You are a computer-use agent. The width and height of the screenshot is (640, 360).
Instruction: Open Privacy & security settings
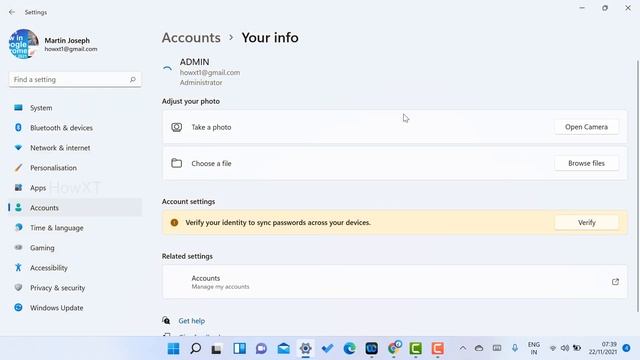point(75,288)
